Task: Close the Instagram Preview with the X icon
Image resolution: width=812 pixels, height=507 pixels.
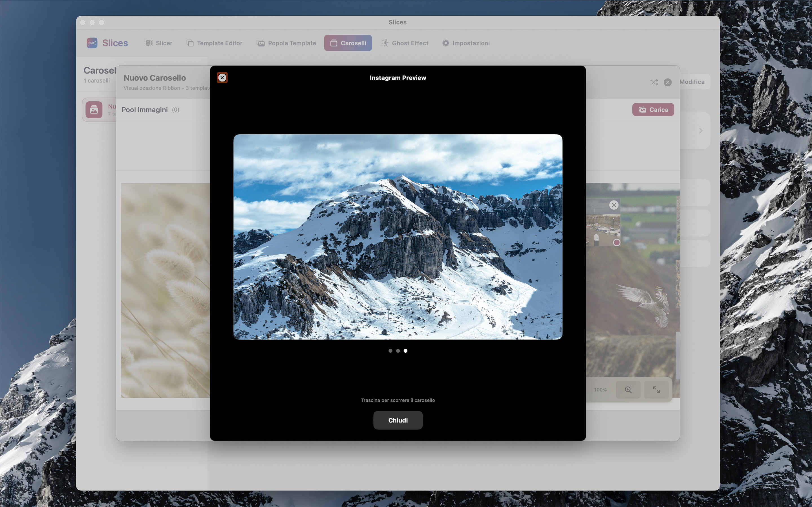Action: point(222,78)
